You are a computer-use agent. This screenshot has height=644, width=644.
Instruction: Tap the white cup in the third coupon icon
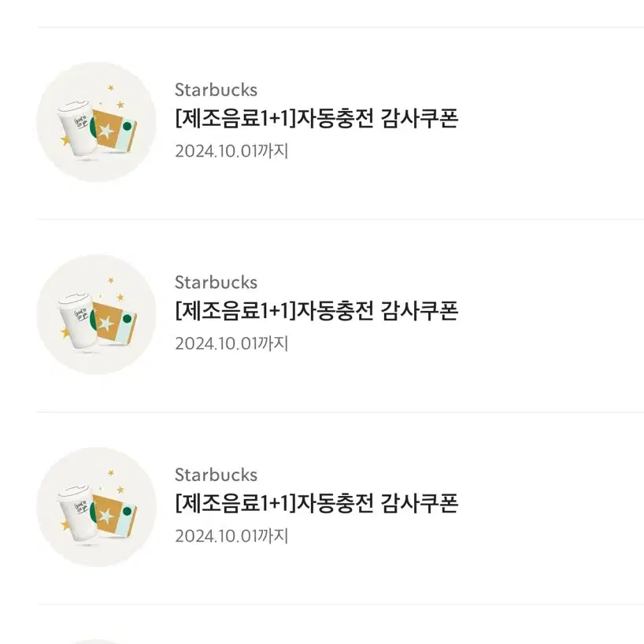pyautogui.click(x=77, y=513)
